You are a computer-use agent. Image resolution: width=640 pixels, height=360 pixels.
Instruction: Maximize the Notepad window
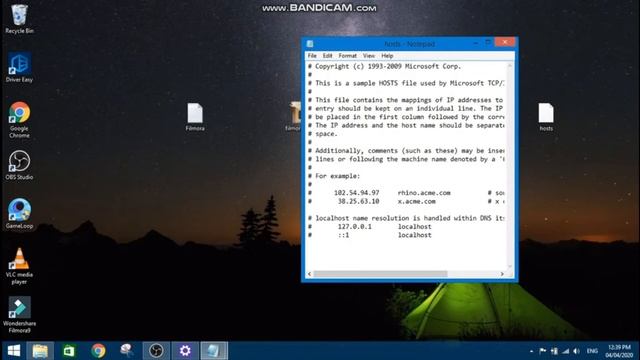point(488,43)
